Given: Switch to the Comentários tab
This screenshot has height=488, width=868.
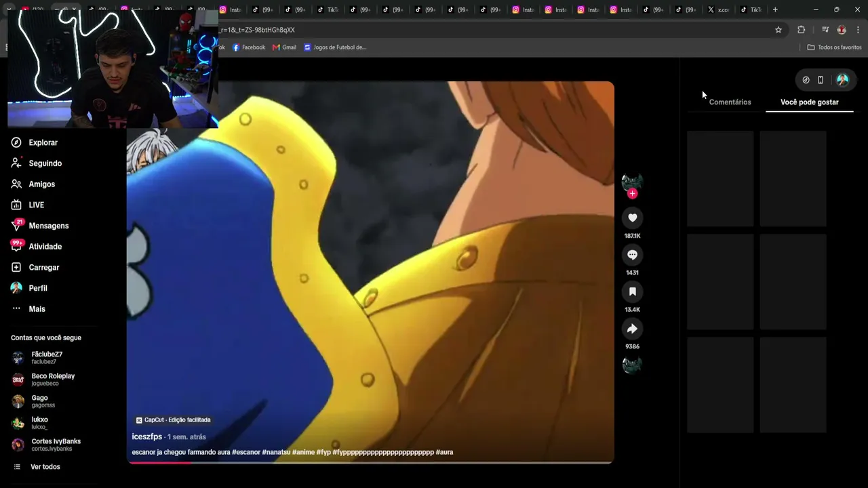Looking at the screenshot, I should pos(730,102).
